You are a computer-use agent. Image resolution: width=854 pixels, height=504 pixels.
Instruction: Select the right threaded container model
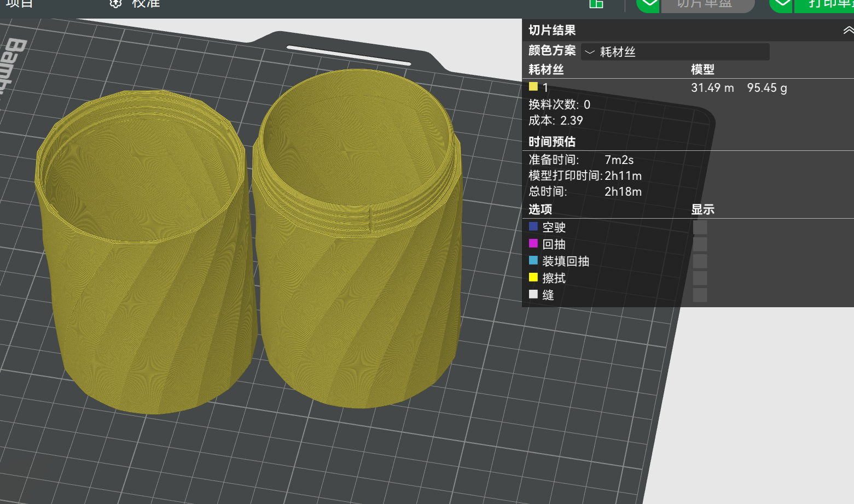pyautogui.click(x=357, y=239)
